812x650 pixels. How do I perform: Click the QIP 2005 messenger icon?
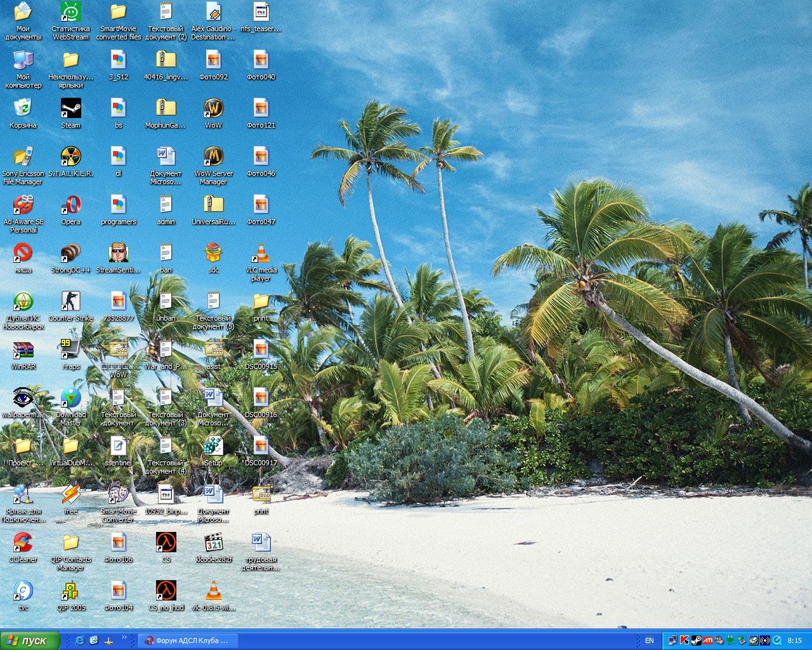pos(70,591)
